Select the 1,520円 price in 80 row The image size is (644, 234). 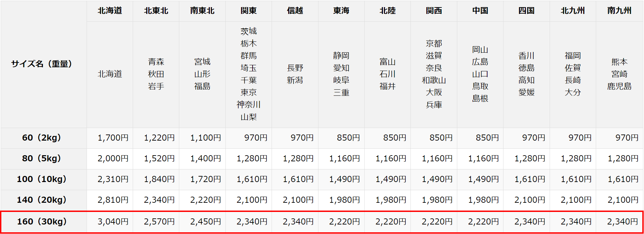tap(159, 159)
